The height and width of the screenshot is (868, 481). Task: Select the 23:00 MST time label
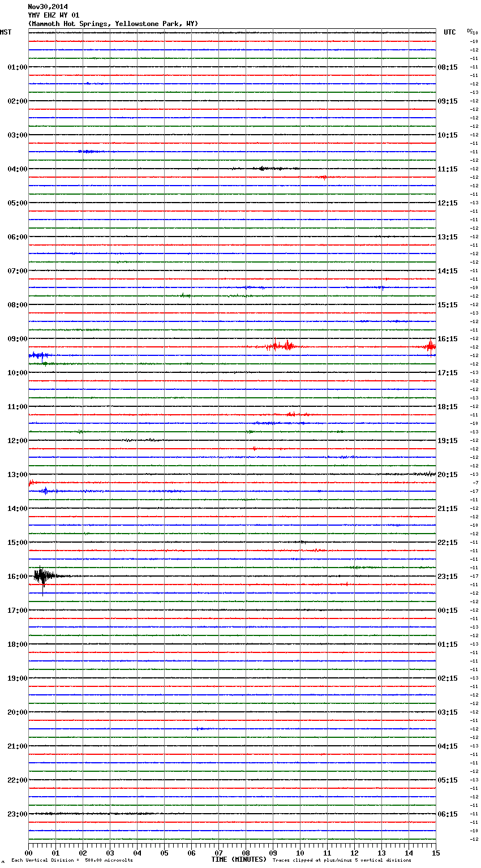pos(18,814)
